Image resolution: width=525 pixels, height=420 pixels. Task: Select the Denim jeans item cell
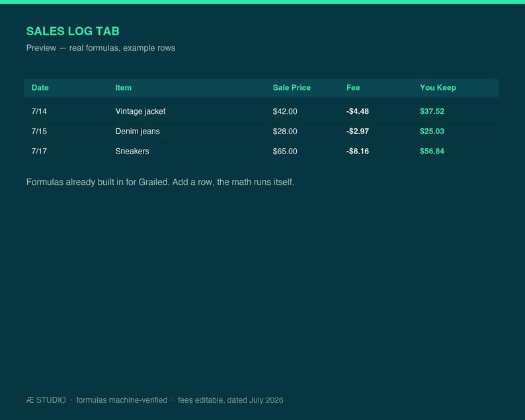pos(138,132)
